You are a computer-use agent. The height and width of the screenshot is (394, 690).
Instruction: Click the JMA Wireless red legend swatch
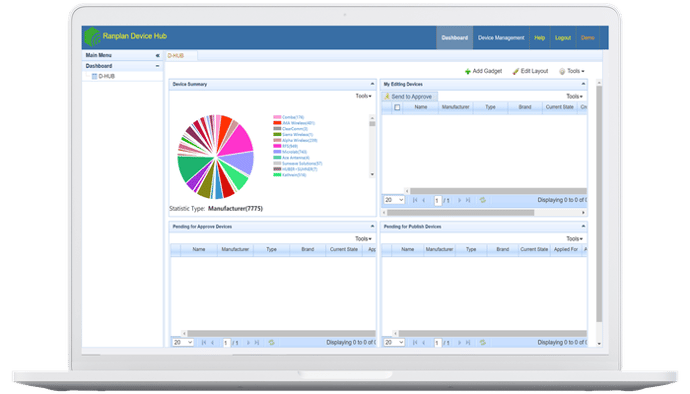click(277, 123)
